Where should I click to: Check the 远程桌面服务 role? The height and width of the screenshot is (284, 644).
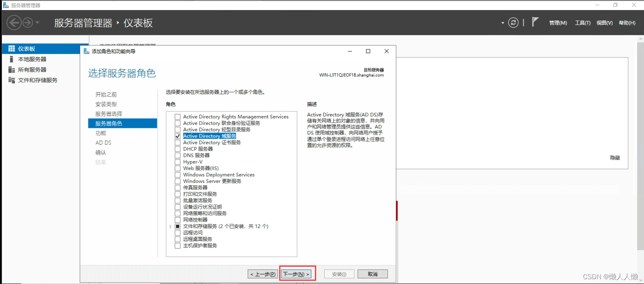(178, 239)
